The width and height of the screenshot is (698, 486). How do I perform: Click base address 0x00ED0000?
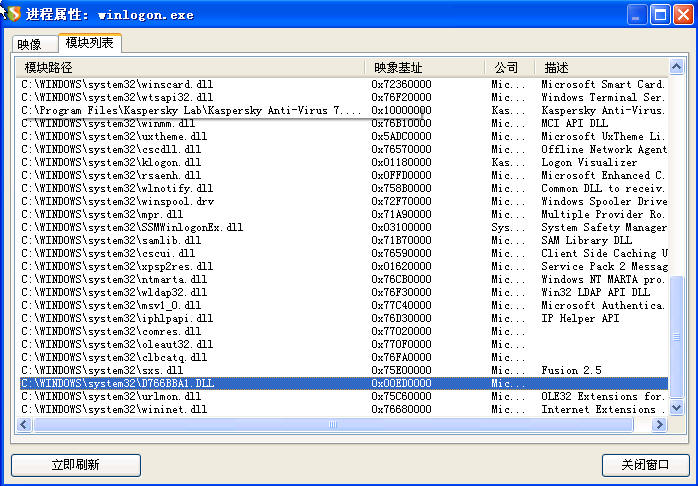tap(401, 383)
